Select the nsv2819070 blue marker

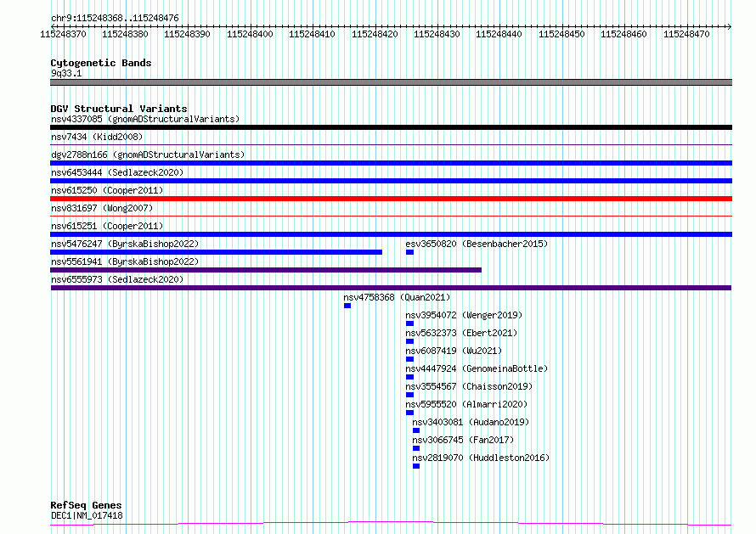[416, 466]
